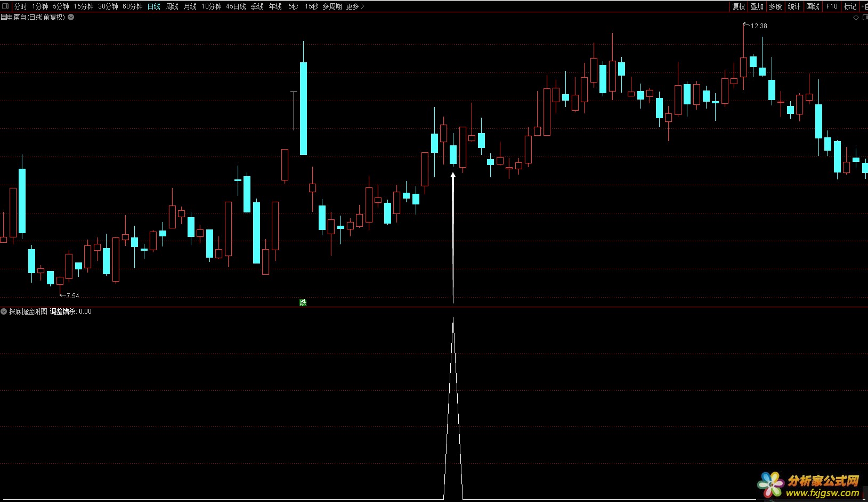Click the 叠加 overlay button
The image size is (868, 502).
click(x=757, y=6)
